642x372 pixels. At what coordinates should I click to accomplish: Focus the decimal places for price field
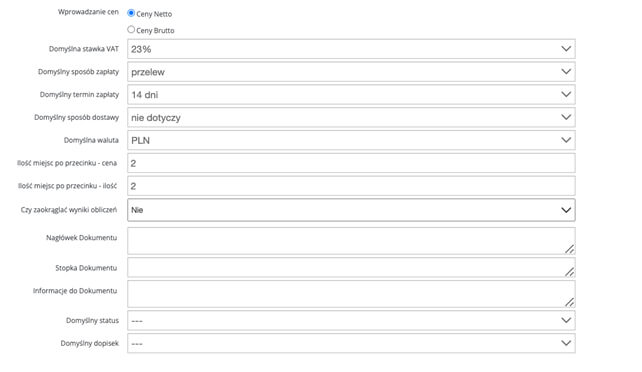pyautogui.click(x=351, y=163)
